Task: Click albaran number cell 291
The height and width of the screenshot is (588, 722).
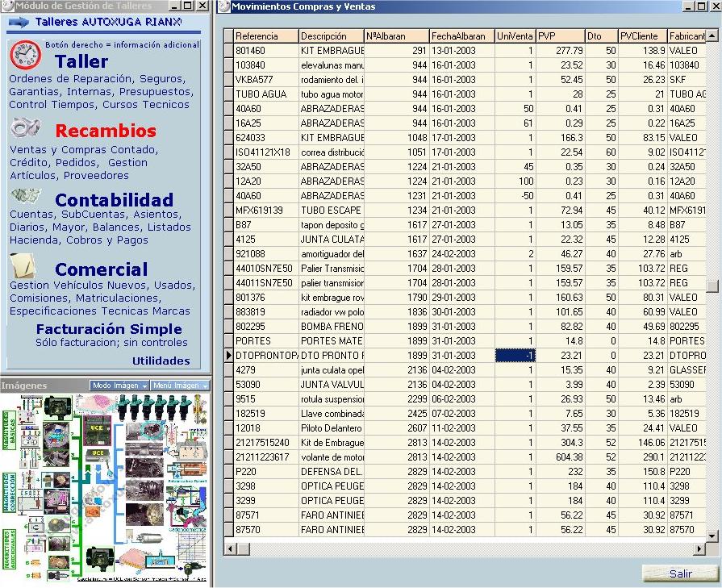Action: click(396, 51)
